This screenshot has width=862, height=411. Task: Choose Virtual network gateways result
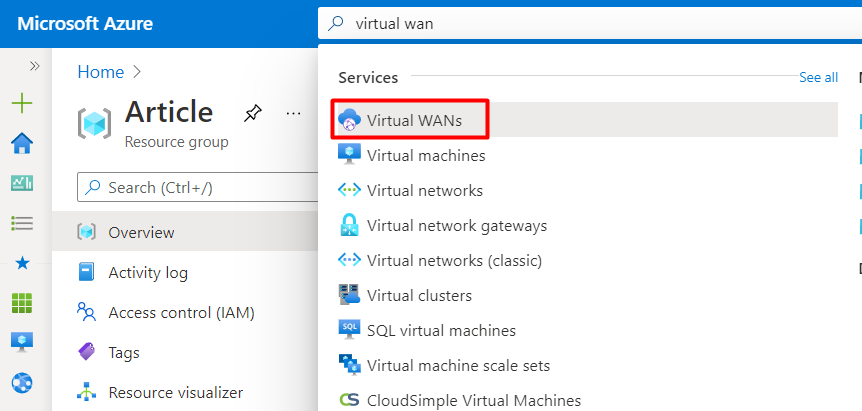[457, 225]
